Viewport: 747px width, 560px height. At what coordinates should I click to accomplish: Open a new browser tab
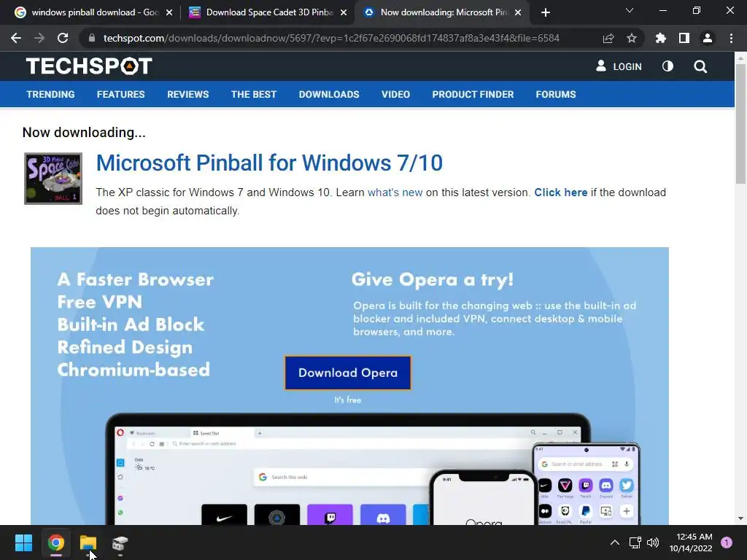(546, 12)
